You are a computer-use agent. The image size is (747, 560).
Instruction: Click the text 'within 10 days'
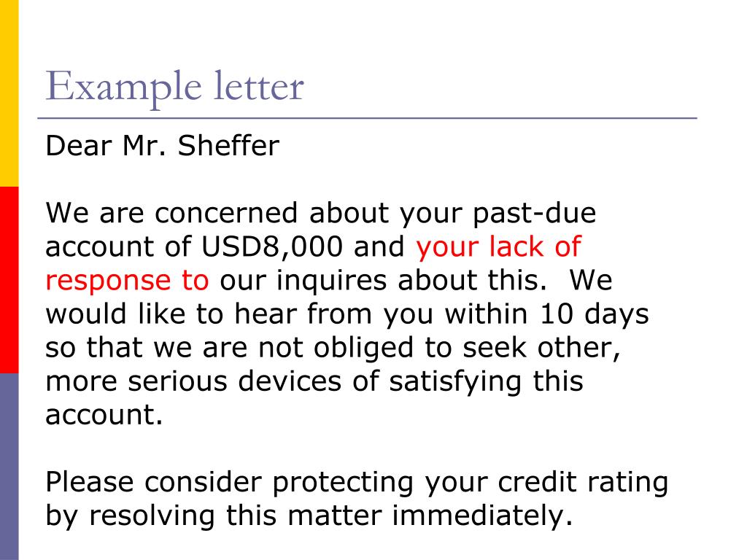[x=546, y=314]
